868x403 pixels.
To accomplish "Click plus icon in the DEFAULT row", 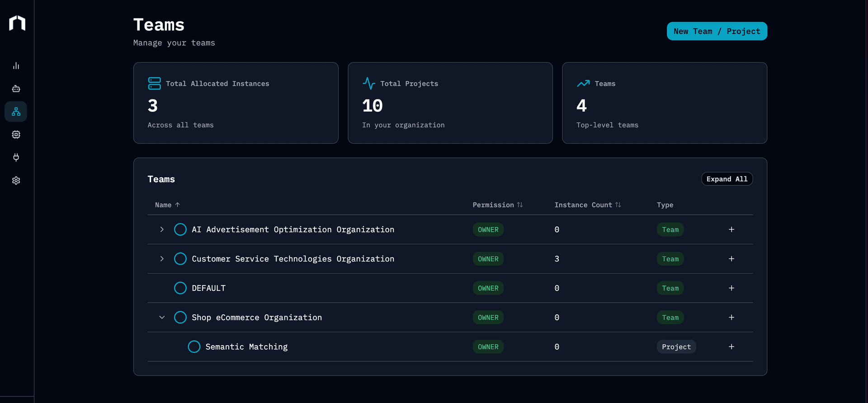I will pos(731,288).
